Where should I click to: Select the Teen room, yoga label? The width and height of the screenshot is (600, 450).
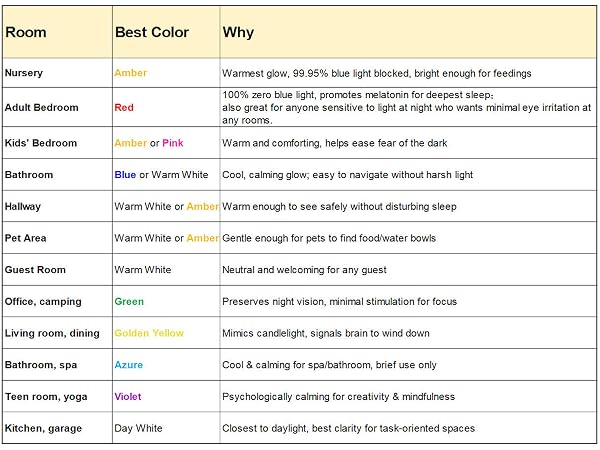click(x=46, y=397)
